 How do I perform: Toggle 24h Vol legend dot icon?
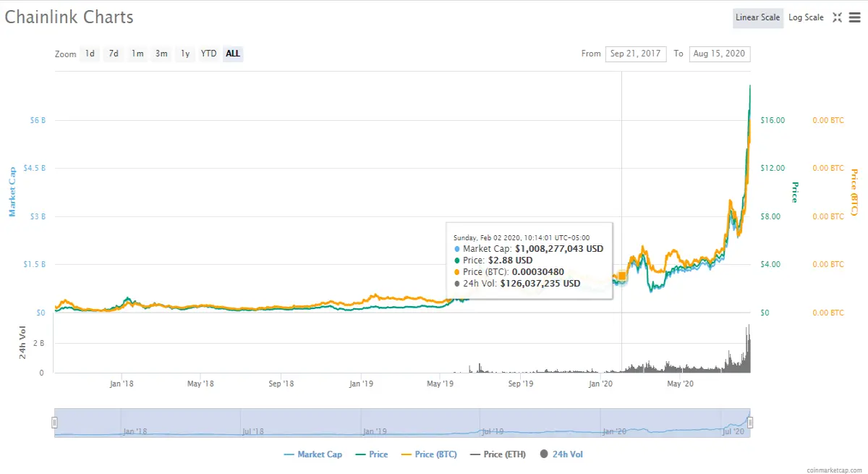coord(544,454)
